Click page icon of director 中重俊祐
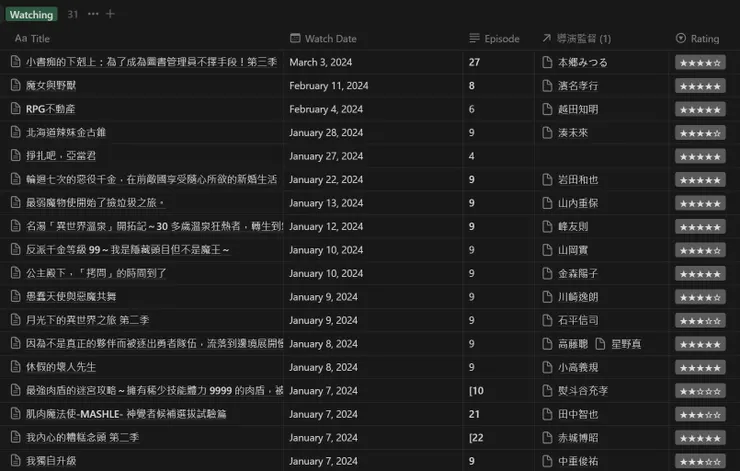 pyautogui.click(x=547, y=461)
